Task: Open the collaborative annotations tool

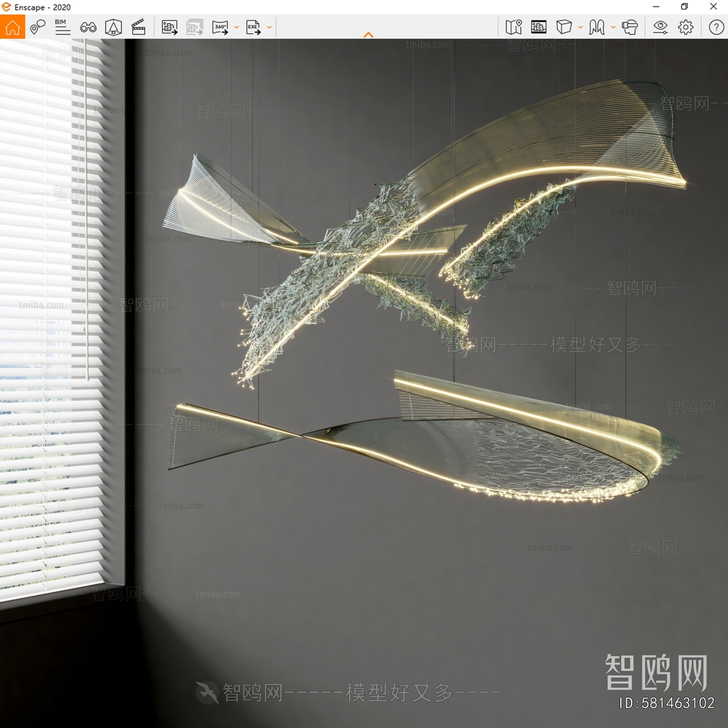Action: tap(38, 27)
